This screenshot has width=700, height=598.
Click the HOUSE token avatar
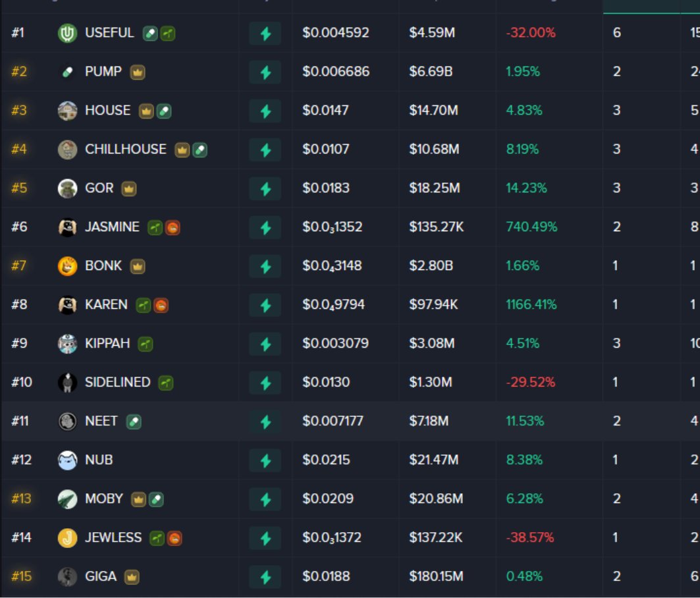67,111
